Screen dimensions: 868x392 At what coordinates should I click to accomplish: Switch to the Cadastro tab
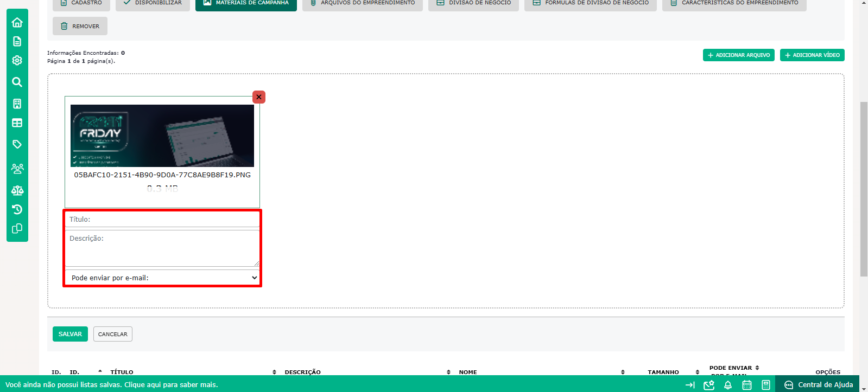coord(81,3)
